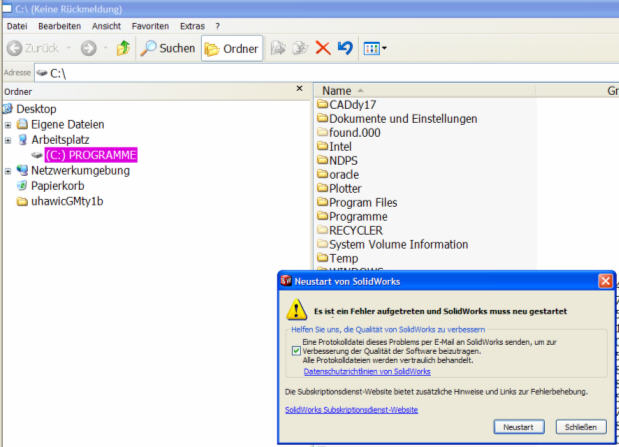619x447 pixels.
Task: Select System Volume Information folder icon
Action: tap(323, 244)
